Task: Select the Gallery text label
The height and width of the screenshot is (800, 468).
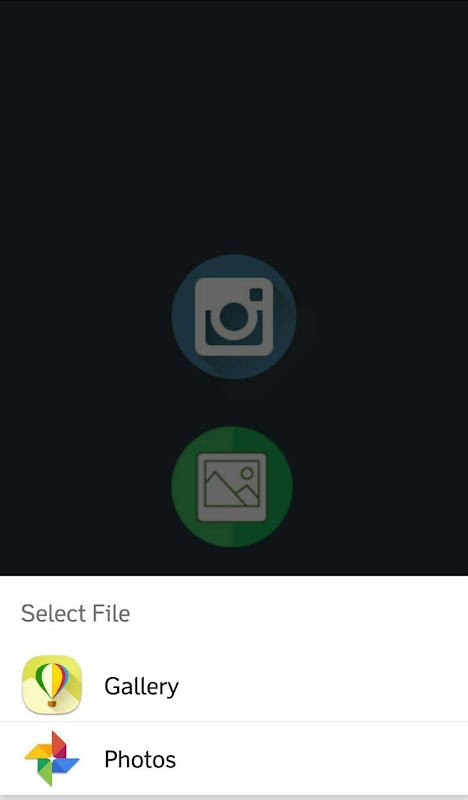Action: coord(141,686)
